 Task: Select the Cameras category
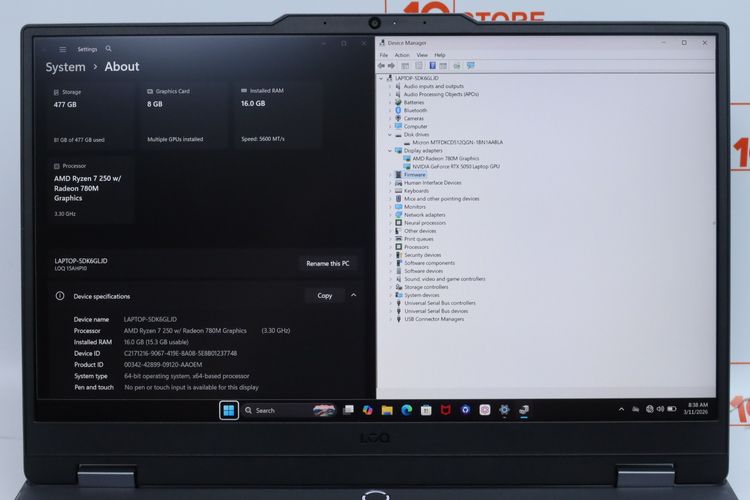414,119
